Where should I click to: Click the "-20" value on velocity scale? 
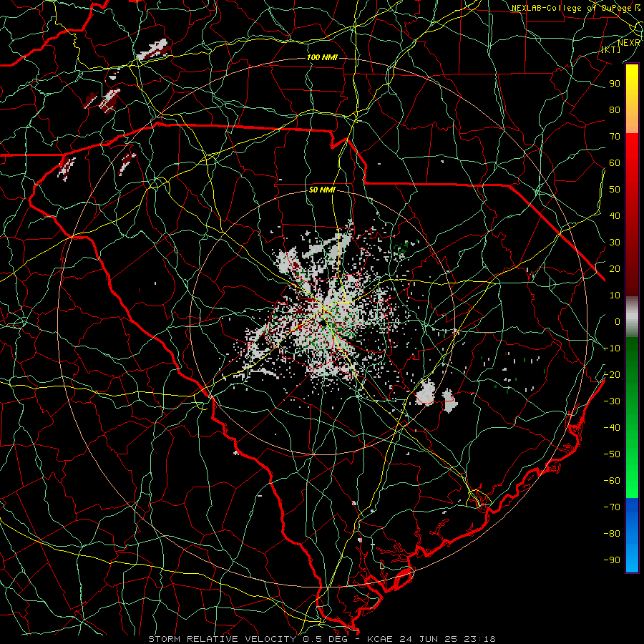(612, 374)
